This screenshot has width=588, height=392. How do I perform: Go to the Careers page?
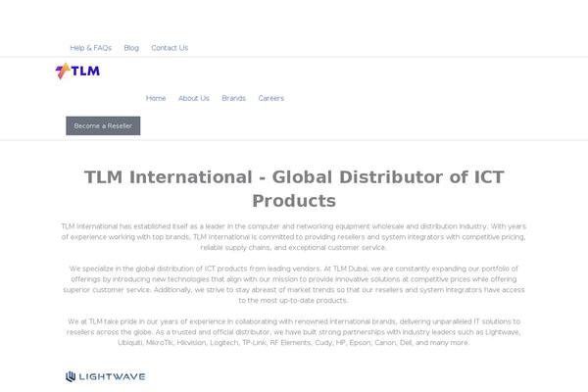coord(271,98)
